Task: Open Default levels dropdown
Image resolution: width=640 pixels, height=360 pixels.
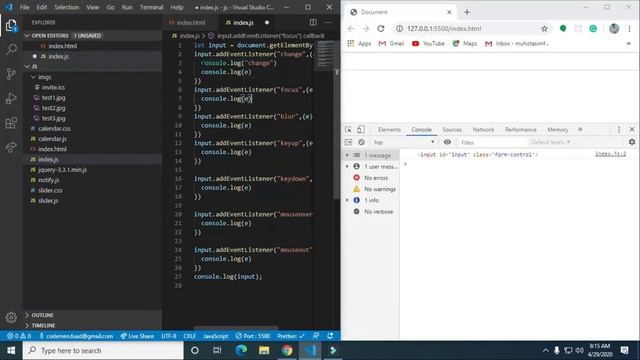Action: click(550, 142)
